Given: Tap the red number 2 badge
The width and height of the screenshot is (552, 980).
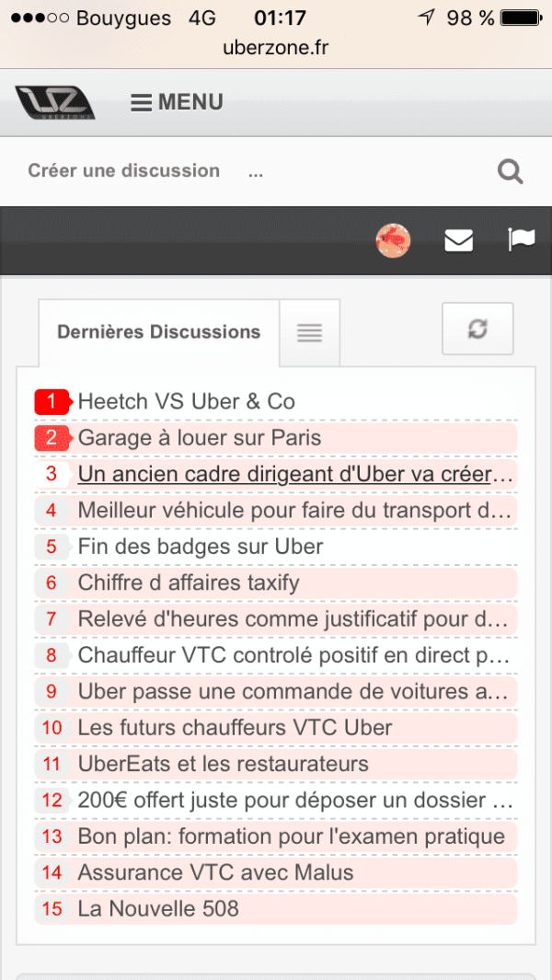Looking at the screenshot, I should [x=52, y=438].
